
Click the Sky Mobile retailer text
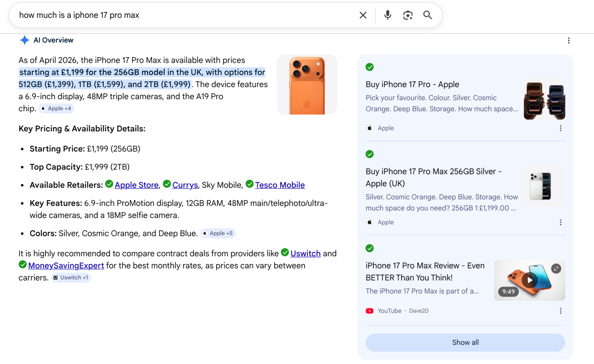[x=222, y=185]
